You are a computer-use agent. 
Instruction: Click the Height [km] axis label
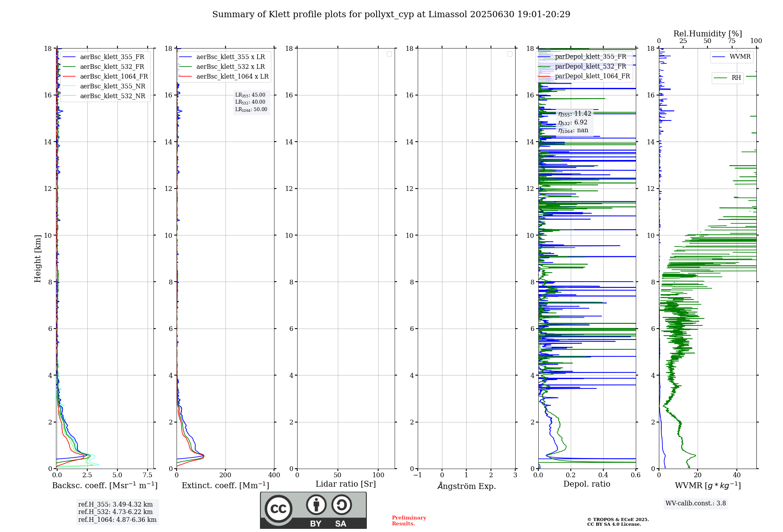click(x=38, y=259)
